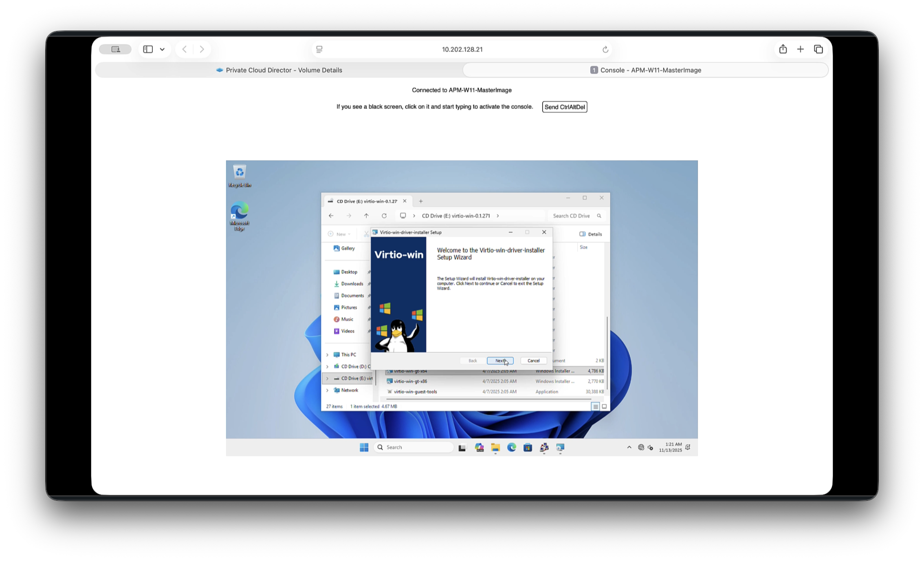Click the This PC monitor icon in address bar

[403, 216]
